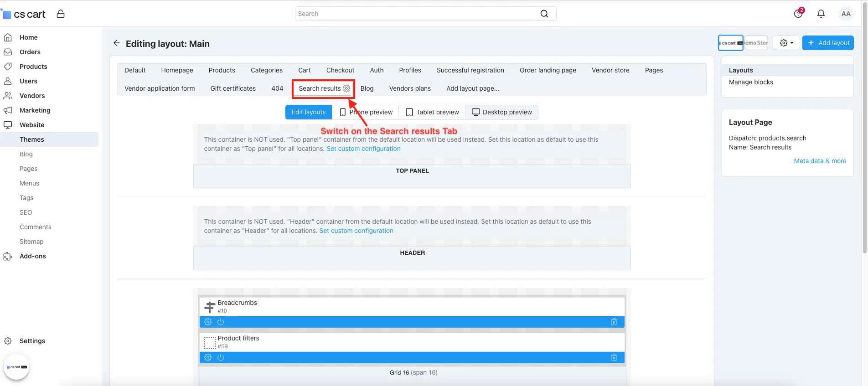Open the Products section
Screen dimensions: 868x386
[x=33, y=67]
